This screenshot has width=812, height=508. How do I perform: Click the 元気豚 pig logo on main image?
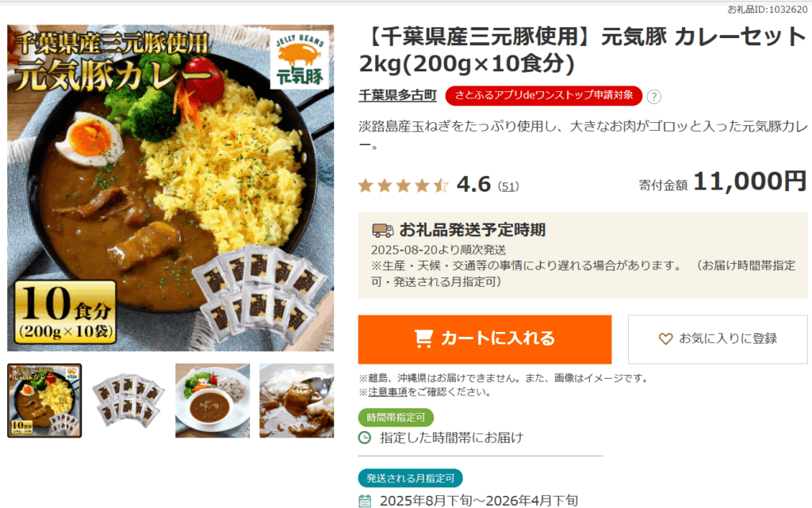tap(300, 60)
